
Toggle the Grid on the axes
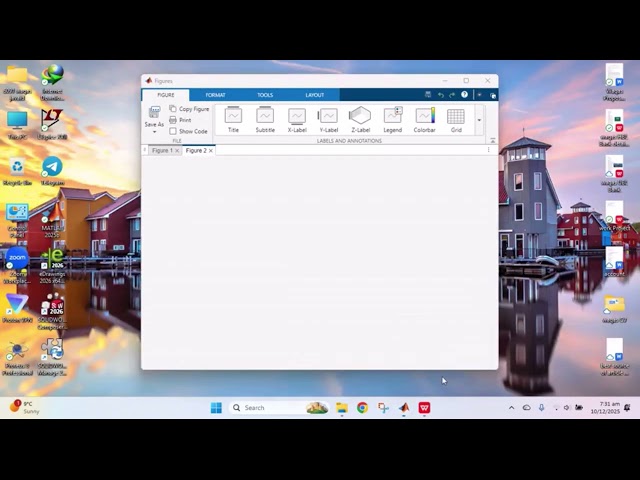coord(456,120)
